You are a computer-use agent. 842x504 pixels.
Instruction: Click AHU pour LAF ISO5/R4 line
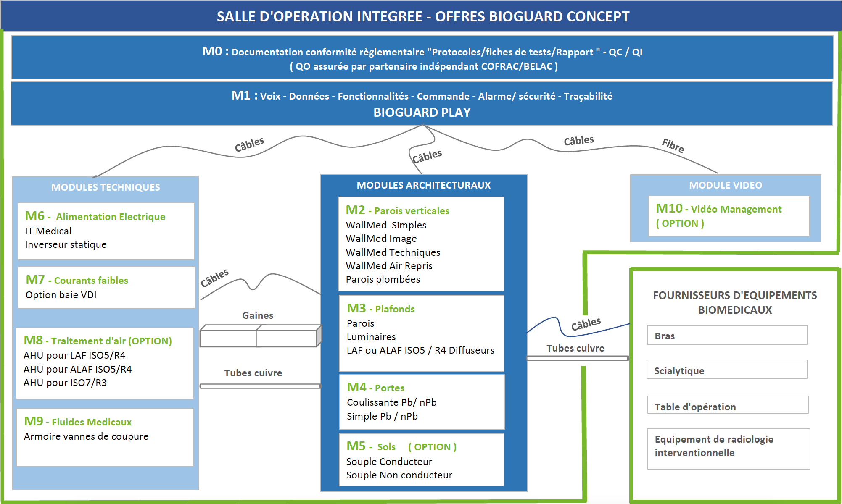click(x=74, y=355)
